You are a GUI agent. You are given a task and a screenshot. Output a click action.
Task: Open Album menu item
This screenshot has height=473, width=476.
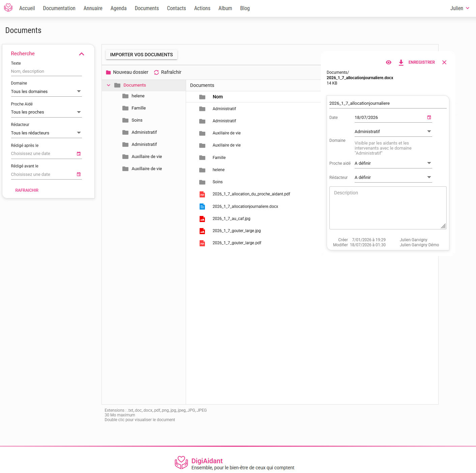[225, 8]
